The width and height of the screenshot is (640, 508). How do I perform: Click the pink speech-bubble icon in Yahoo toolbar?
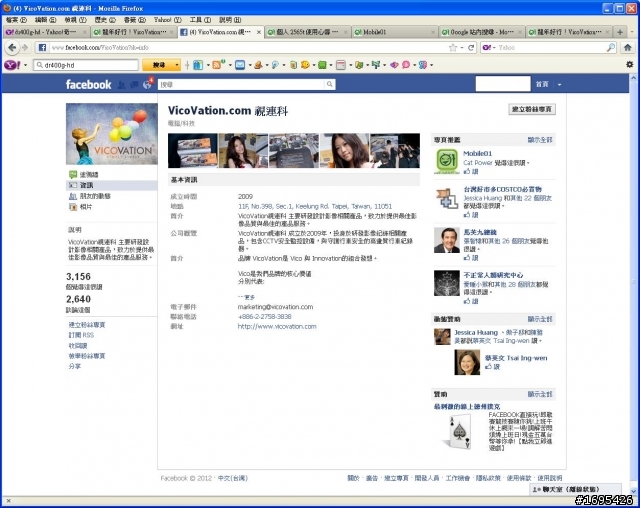(x=406, y=65)
